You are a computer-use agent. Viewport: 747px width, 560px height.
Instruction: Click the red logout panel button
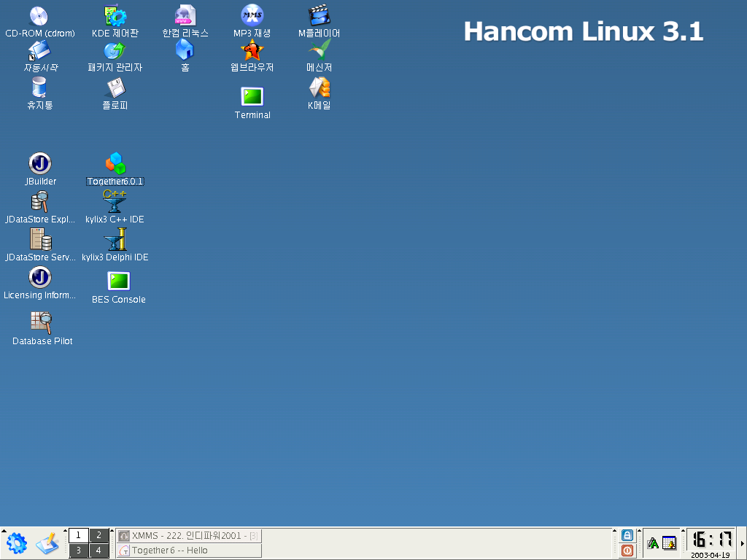pos(627,551)
